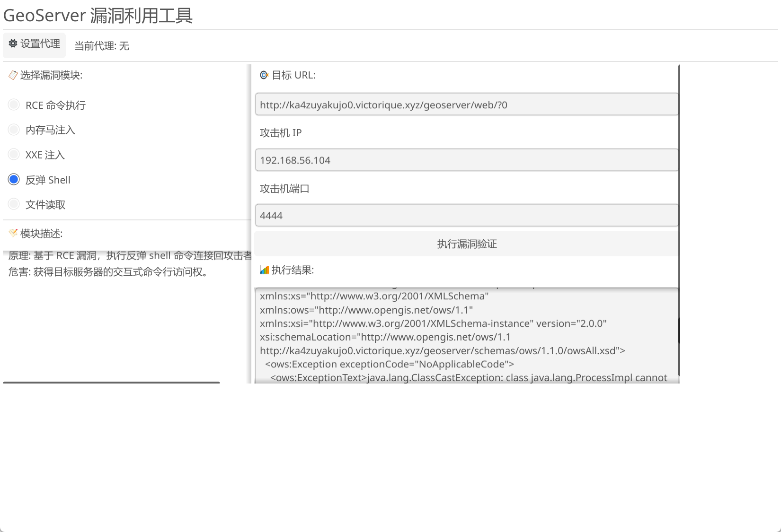
Task: Select the 文件读取 radio option
Action: [14, 204]
